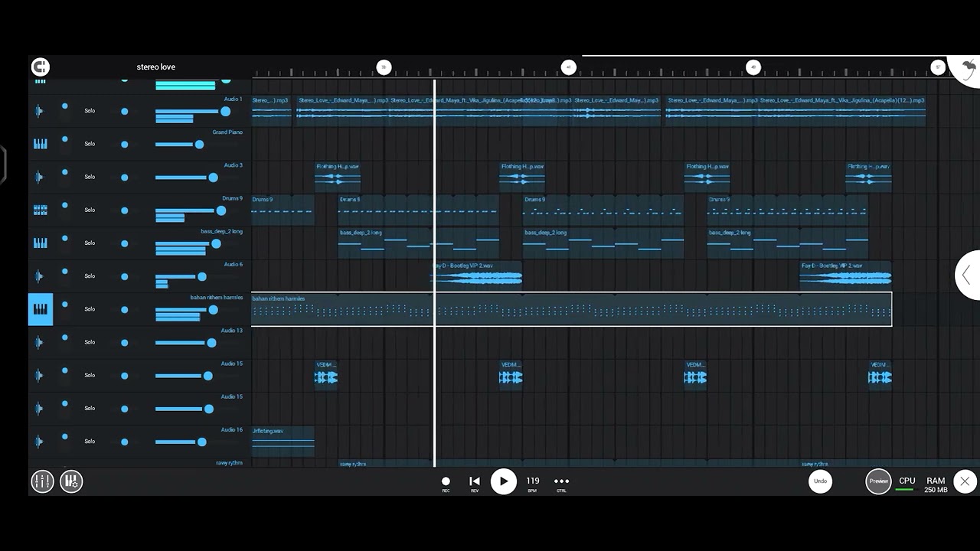Solo the bahan rithem harmles track

coord(90,309)
